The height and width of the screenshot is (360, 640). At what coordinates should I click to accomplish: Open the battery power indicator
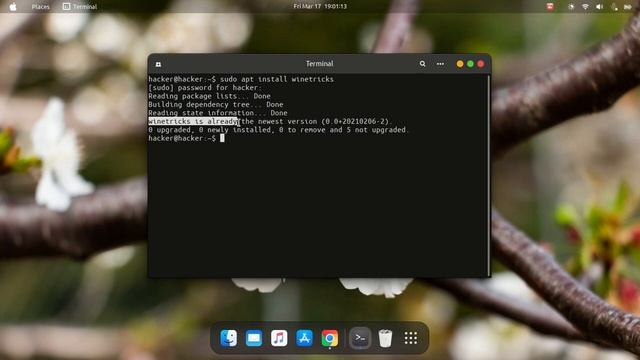(628, 7)
